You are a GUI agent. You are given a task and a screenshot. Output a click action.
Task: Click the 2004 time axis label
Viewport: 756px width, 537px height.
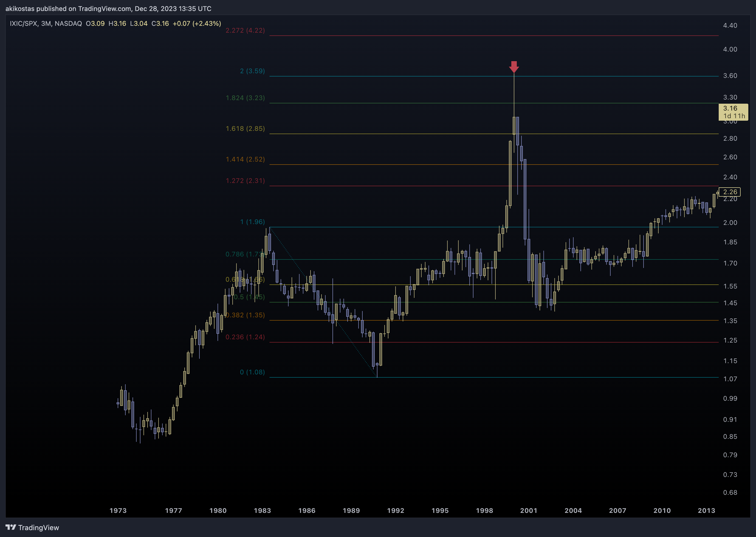573,511
